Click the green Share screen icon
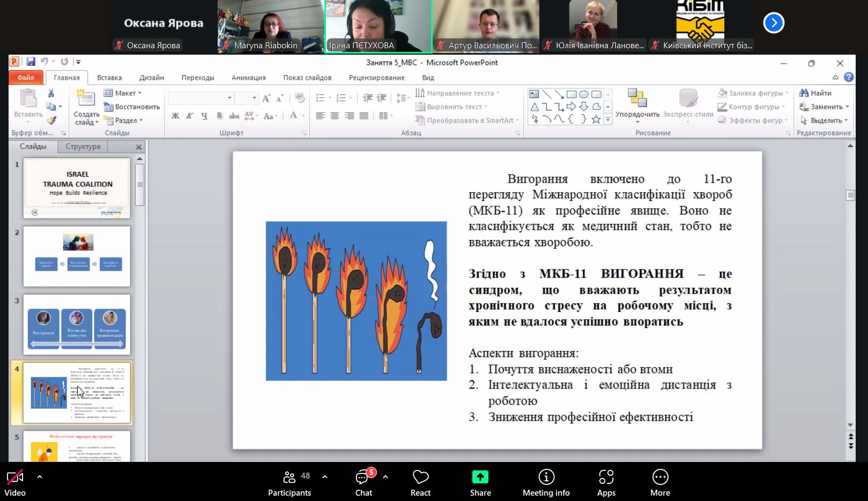This screenshot has height=501, width=868. [x=480, y=482]
